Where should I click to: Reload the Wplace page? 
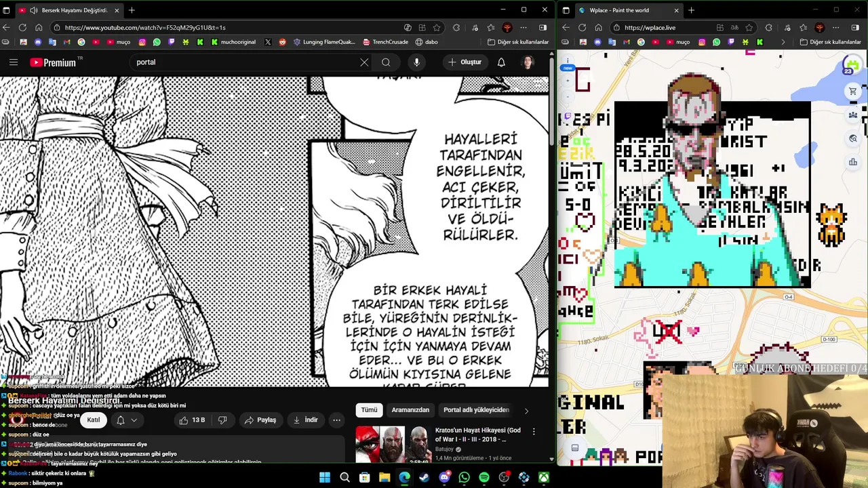[582, 28]
